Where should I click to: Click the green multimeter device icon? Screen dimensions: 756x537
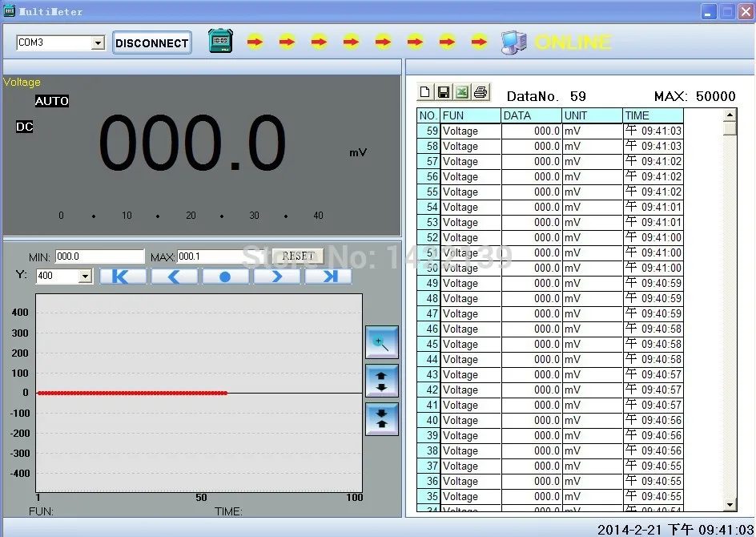pyautogui.click(x=220, y=41)
